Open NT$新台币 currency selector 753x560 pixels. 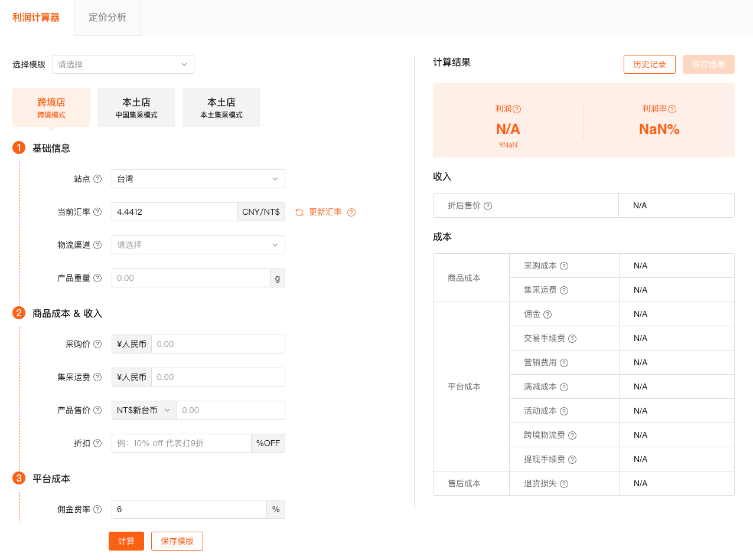[144, 410]
